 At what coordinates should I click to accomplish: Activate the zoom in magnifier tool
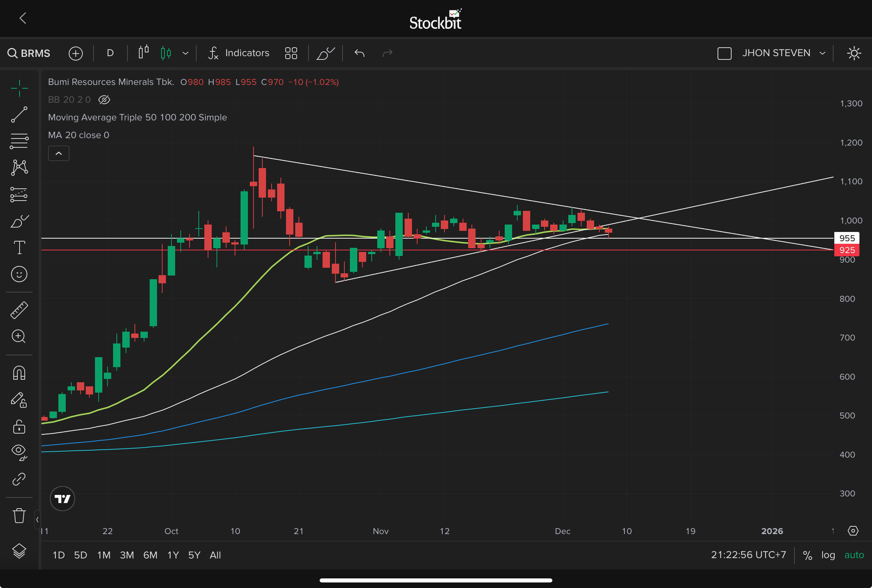click(x=19, y=336)
